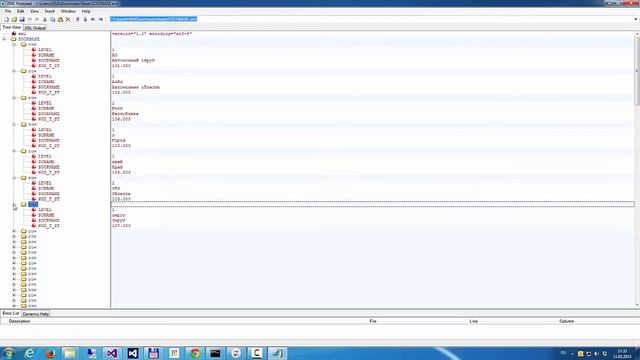Open Internet Explorer from taskbar
This screenshot has height=360, width=640.
29,353
